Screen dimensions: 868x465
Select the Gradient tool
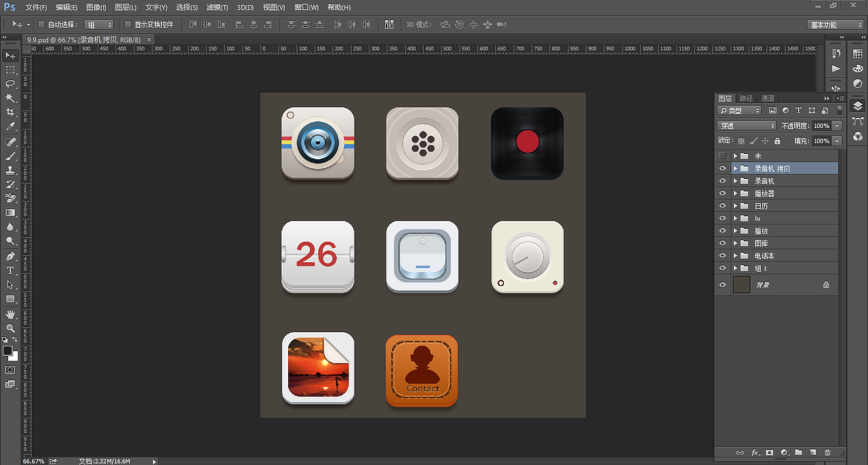[x=10, y=213]
